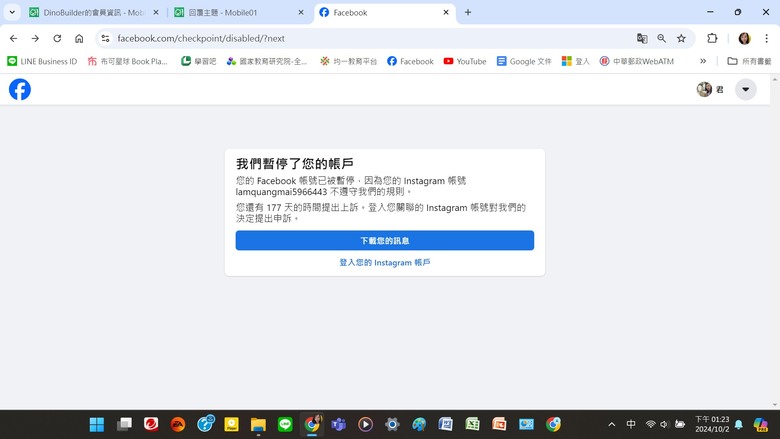Translate this page via the translate icon
The width and height of the screenshot is (780, 439).
coord(642,38)
